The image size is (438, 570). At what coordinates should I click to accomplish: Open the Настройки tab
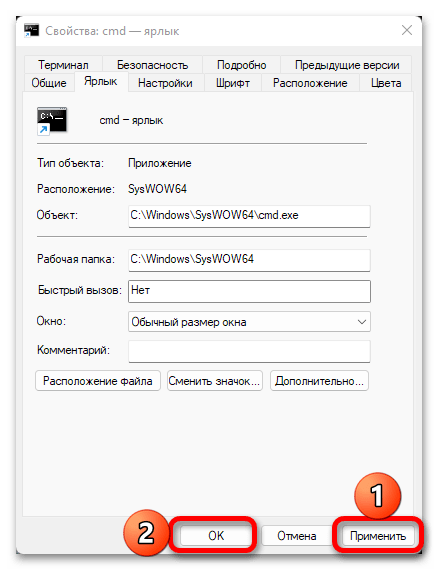point(165,83)
